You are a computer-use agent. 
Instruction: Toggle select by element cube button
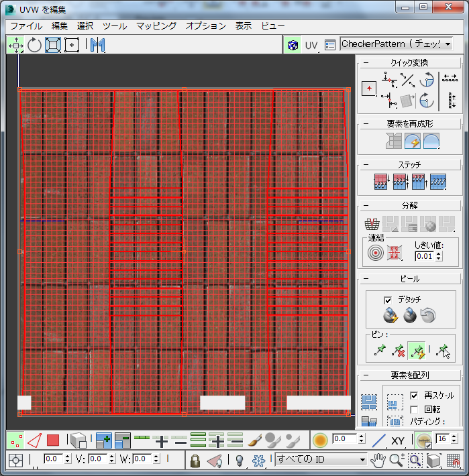tap(79, 440)
